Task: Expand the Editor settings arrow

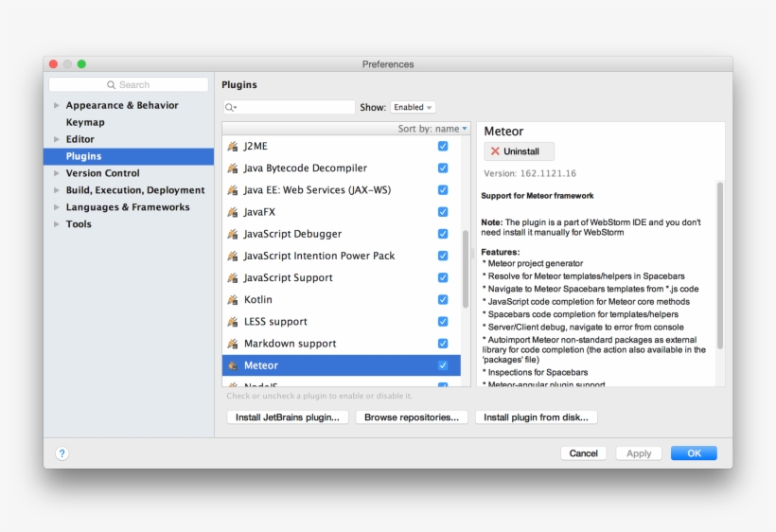Action: pyautogui.click(x=57, y=139)
